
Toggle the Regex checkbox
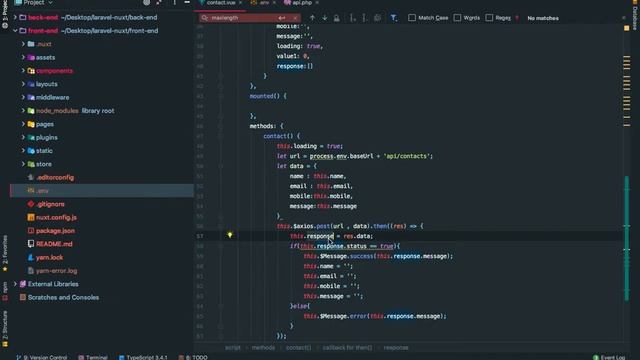pyautogui.click(x=489, y=18)
